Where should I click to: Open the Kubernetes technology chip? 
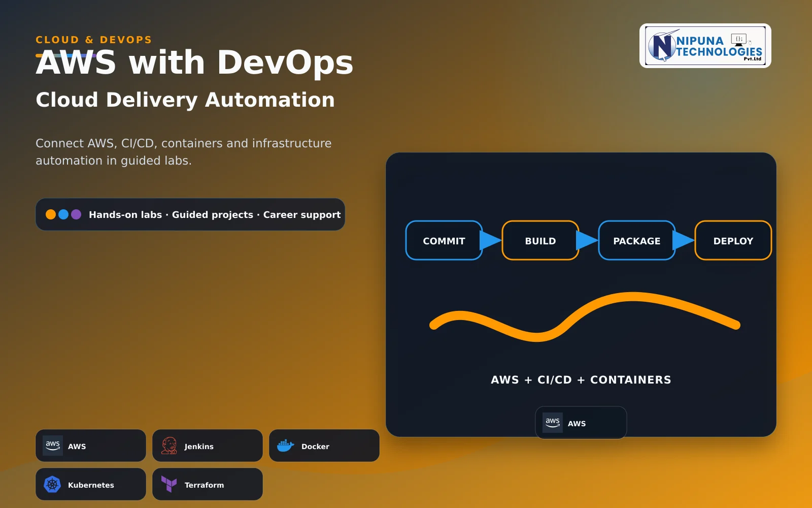[x=91, y=484]
